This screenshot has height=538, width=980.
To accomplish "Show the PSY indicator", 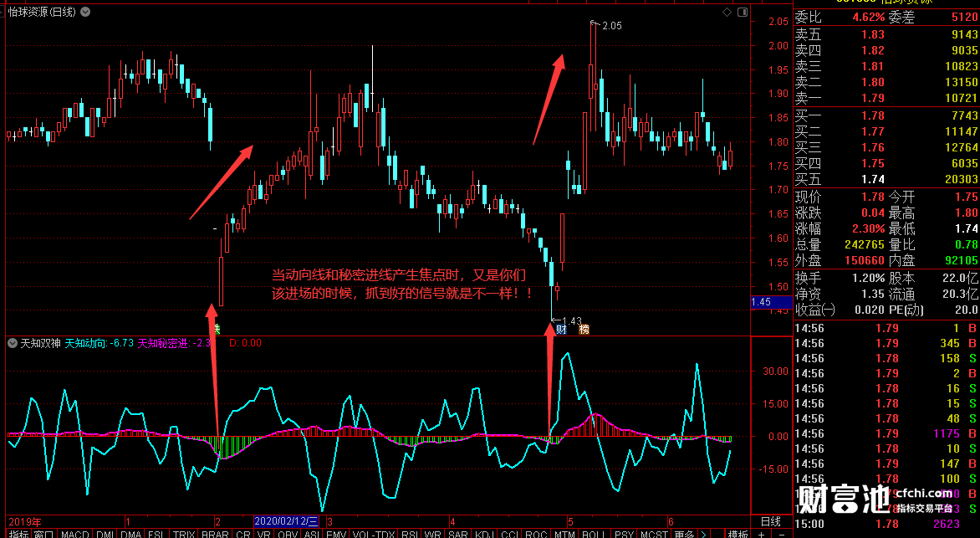I will (x=624, y=535).
